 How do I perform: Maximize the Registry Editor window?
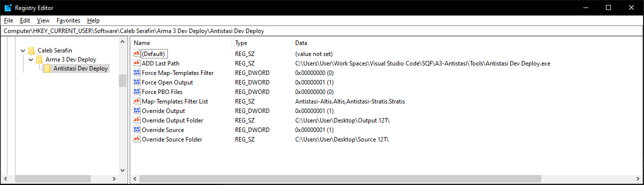608,7
